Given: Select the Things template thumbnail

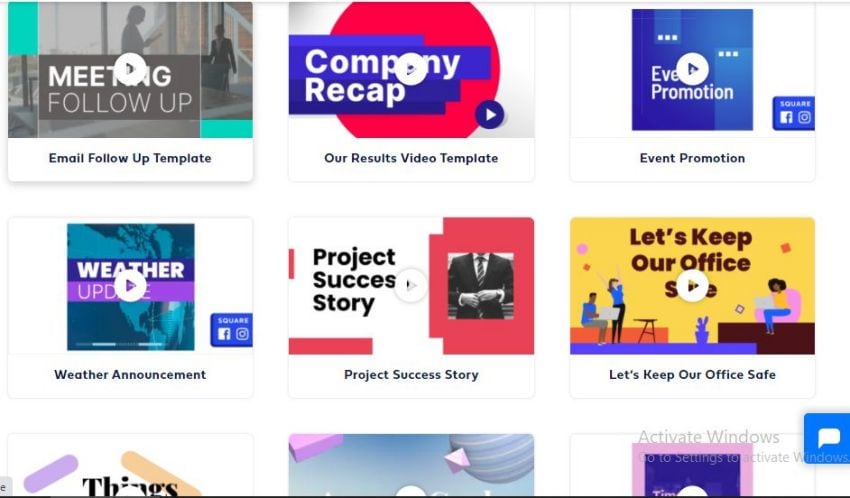Looking at the screenshot, I should pyautogui.click(x=131, y=465).
